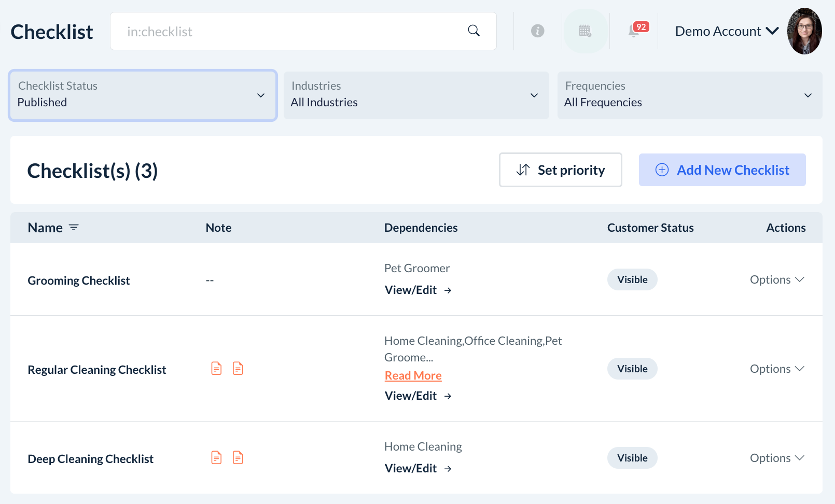Toggle Visible status for Deep Cleaning Checklist
835x504 pixels.
coord(632,458)
